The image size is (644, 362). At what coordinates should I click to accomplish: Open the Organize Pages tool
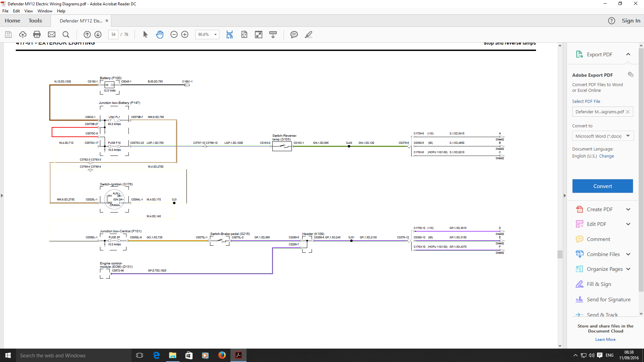[x=599, y=269]
